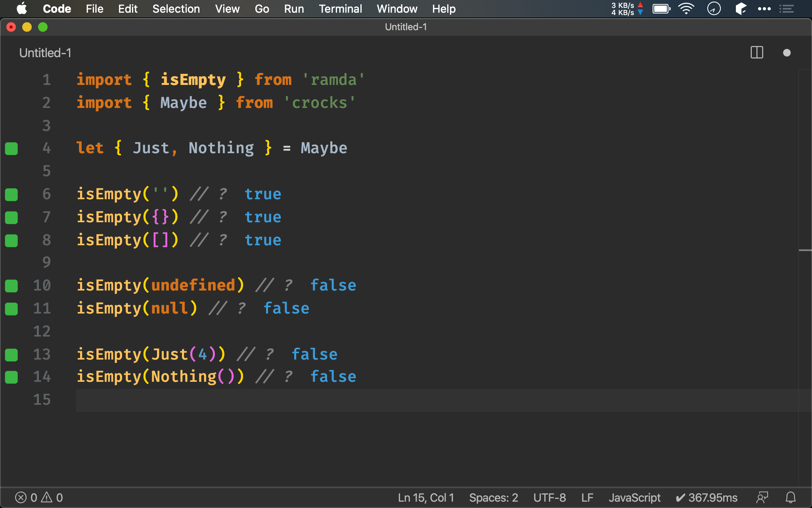Screen dimensions: 812x508
Task: Click isEmpty(null) on line 11
Action: click(x=137, y=308)
